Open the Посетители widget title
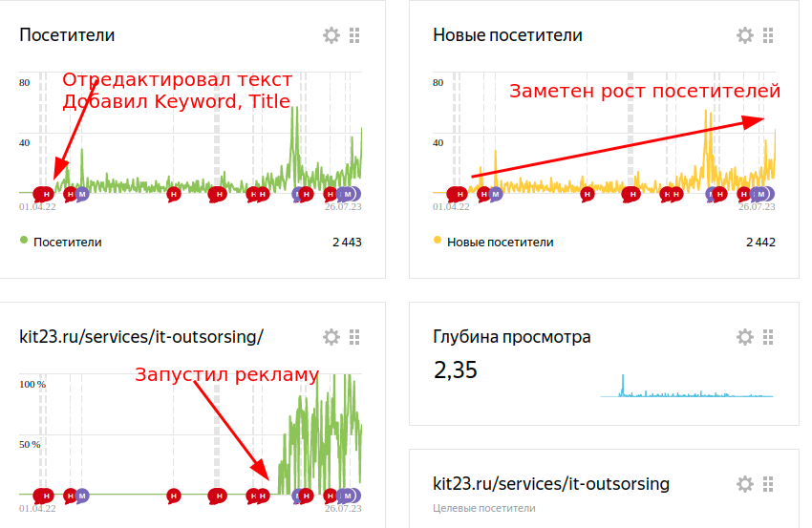 click(67, 35)
